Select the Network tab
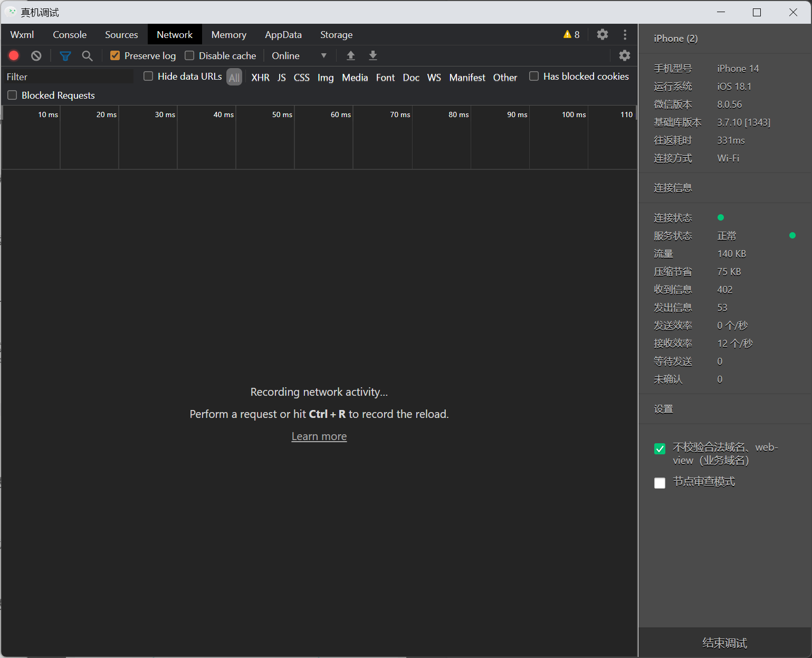 tap(175, 34)
